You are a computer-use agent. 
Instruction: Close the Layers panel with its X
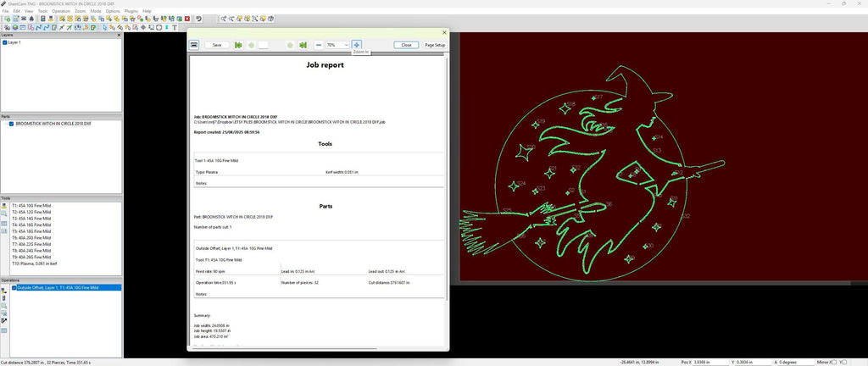(119, 35)
